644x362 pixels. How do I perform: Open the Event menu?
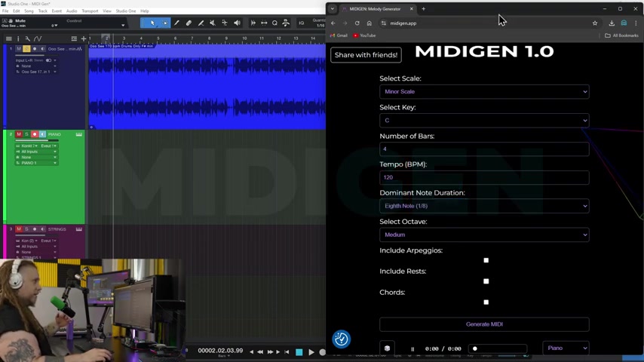[57, 11]
